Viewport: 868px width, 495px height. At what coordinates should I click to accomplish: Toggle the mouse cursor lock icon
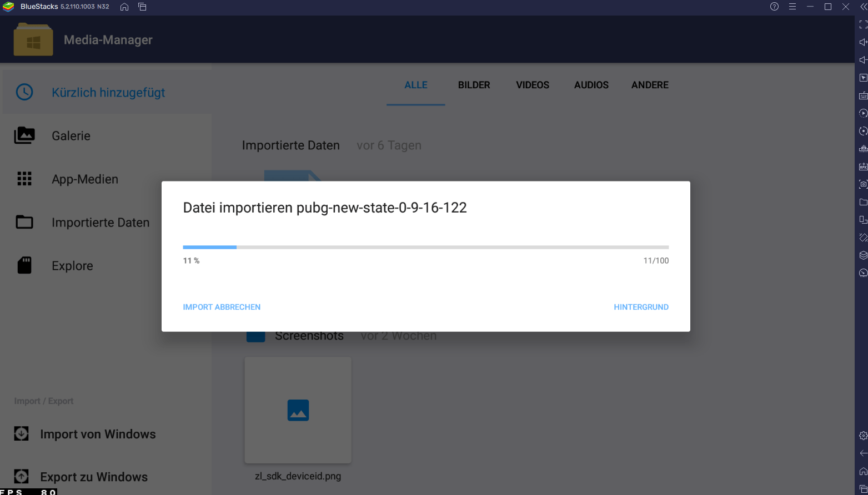tap(863, 78)
